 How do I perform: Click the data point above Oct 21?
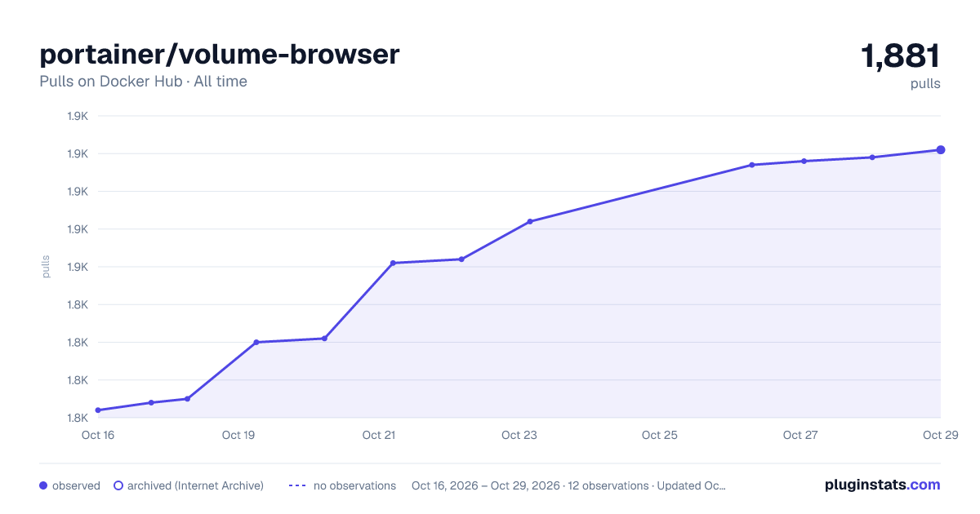coord(393,263)
